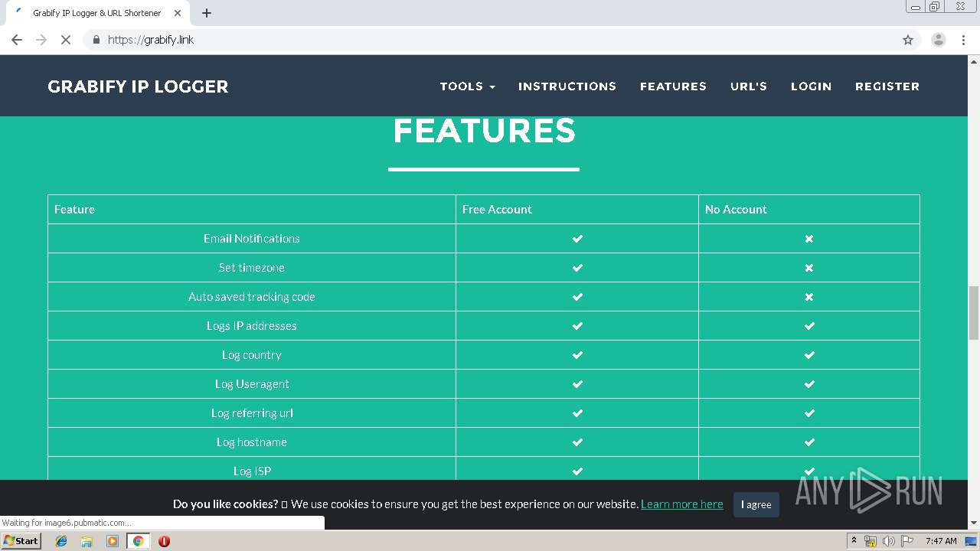Select the Auto saved tracking code text
The height and width of the screenshot is (551, 980).
click(x=252, y=297)
